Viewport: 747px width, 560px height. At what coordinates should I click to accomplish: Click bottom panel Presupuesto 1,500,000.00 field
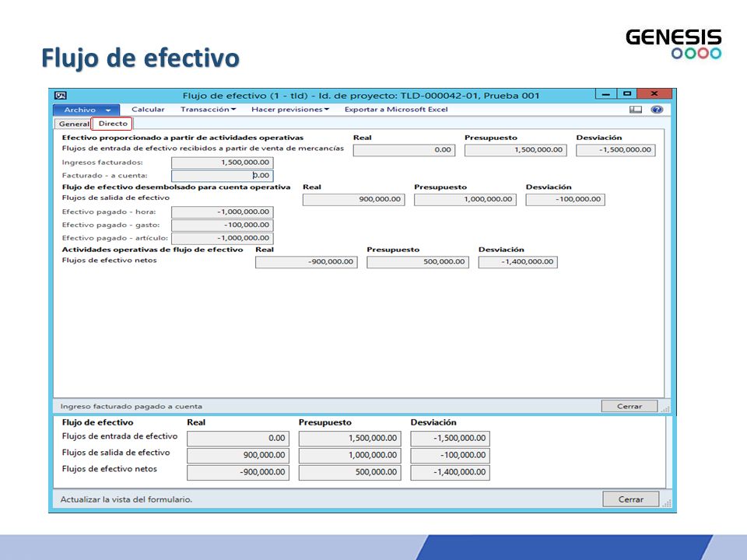[349, 439]
